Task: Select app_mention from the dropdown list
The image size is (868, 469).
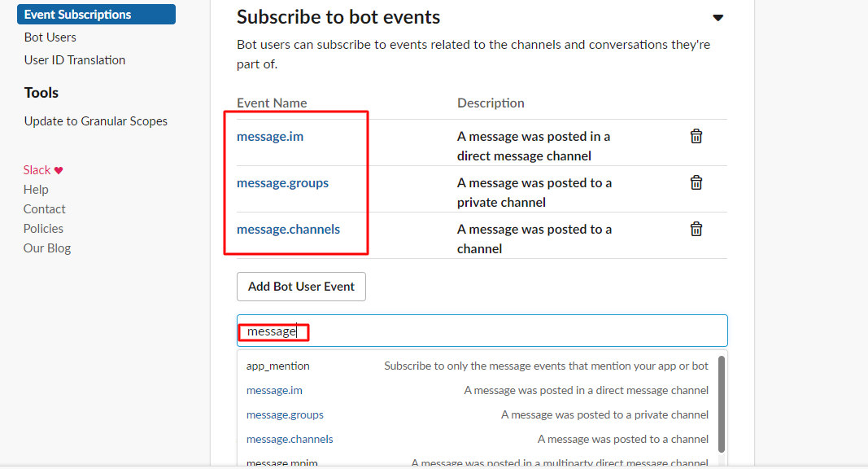Action: [278, 366]
